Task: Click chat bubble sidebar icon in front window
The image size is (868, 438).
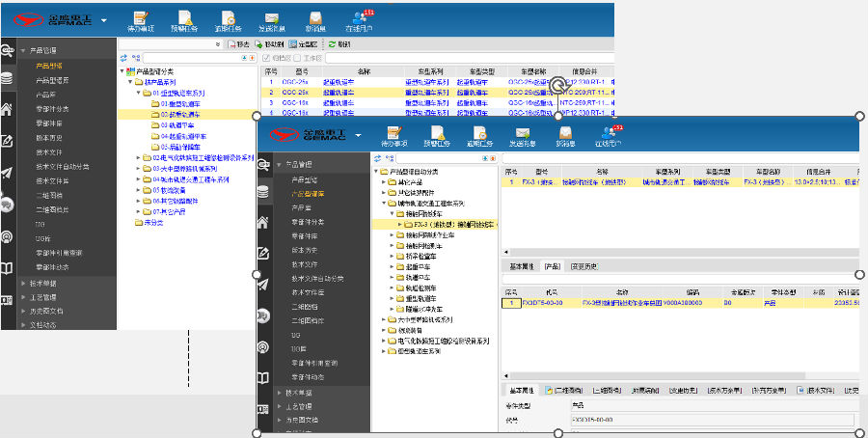Action: 263,315
